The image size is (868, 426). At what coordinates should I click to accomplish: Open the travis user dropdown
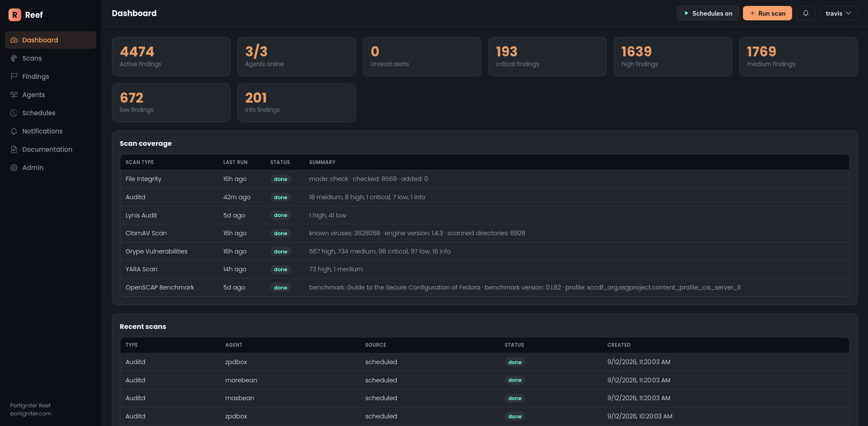click(838, 13)
